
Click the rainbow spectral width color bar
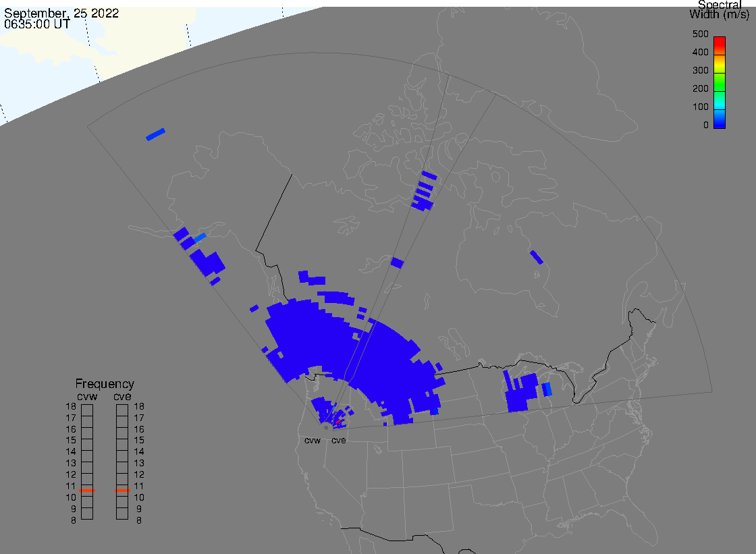pyautogui.click(x=720, y=82)
